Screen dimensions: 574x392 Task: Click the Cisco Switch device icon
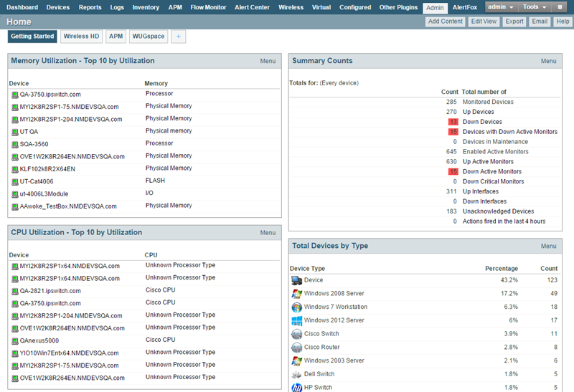tap(296, 334)
